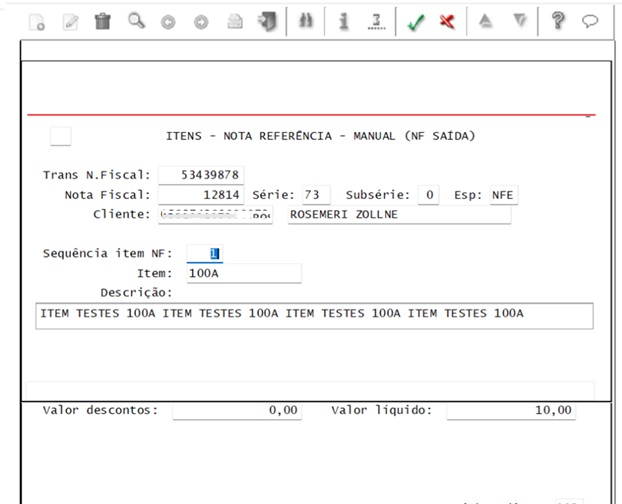Click the down triangle arrow icon

[x=520, y=21]
